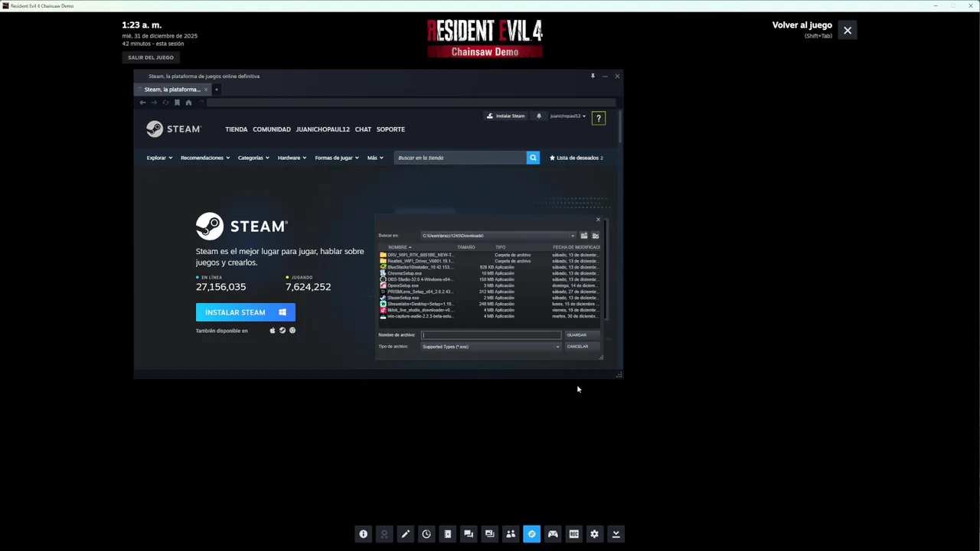
Task: Expand the Más dropdown
Action: coord(375,158)
